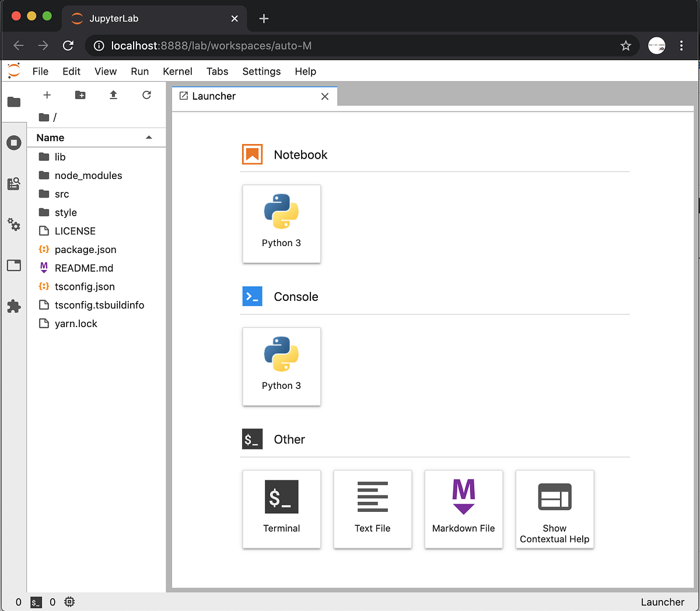Image resolution: width=700 pixels, height=611 pixels.
Task: Open the settings gears sidebar panel
Action: tap(13, 224)
